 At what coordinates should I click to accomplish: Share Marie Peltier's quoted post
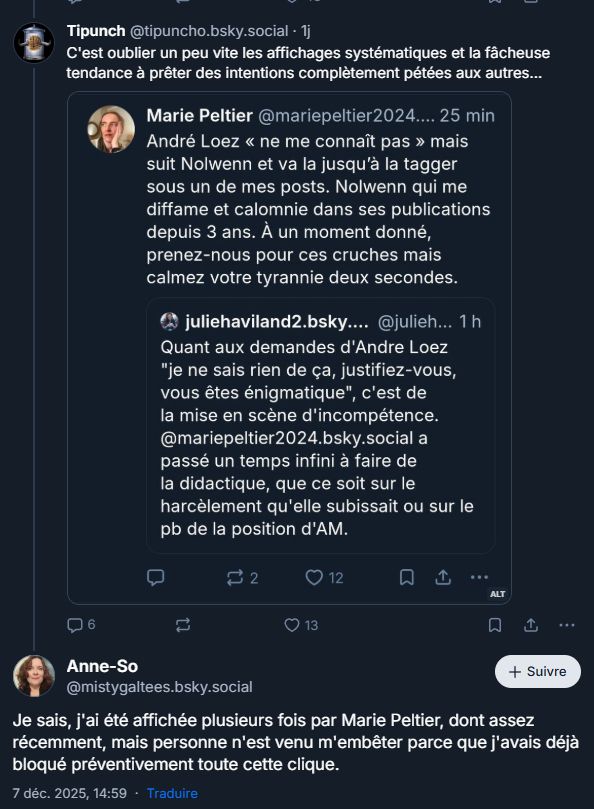[442, 575]
